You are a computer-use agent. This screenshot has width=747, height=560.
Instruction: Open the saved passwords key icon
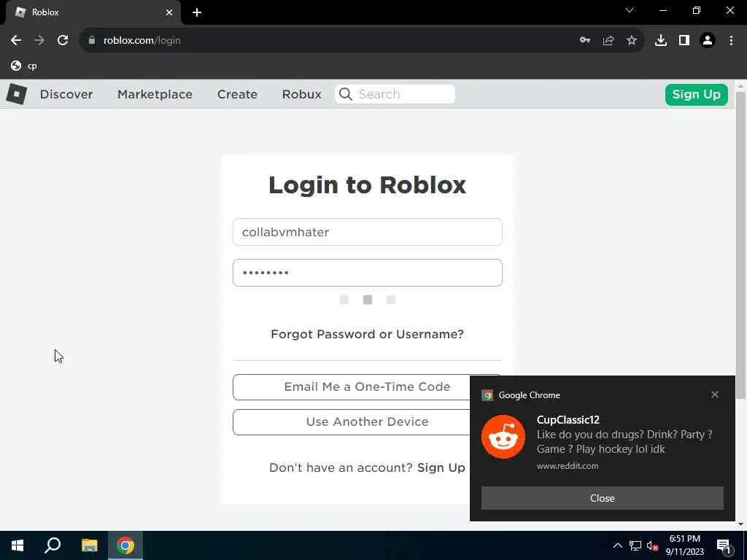tap(585, 41)
